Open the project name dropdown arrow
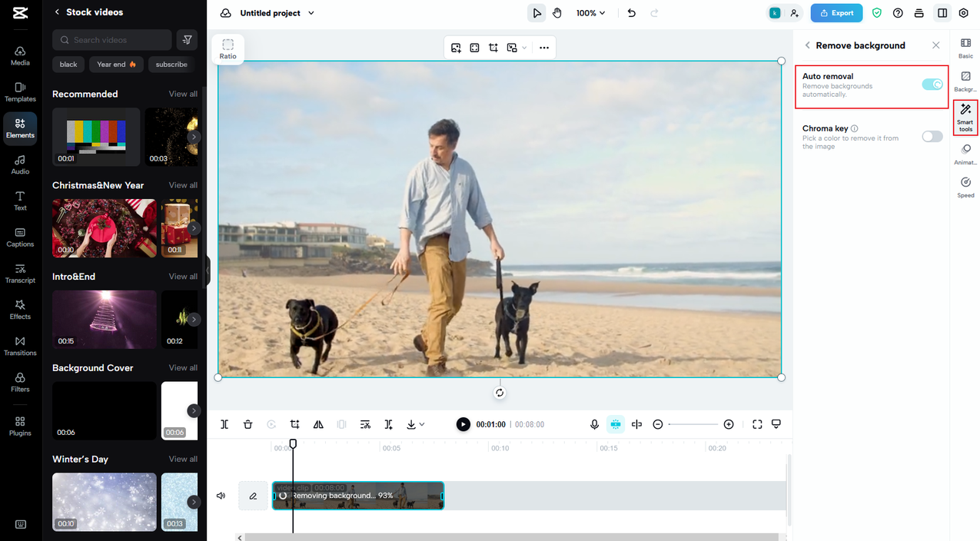The height and width of the screenshot is (541, 980). 311,13
